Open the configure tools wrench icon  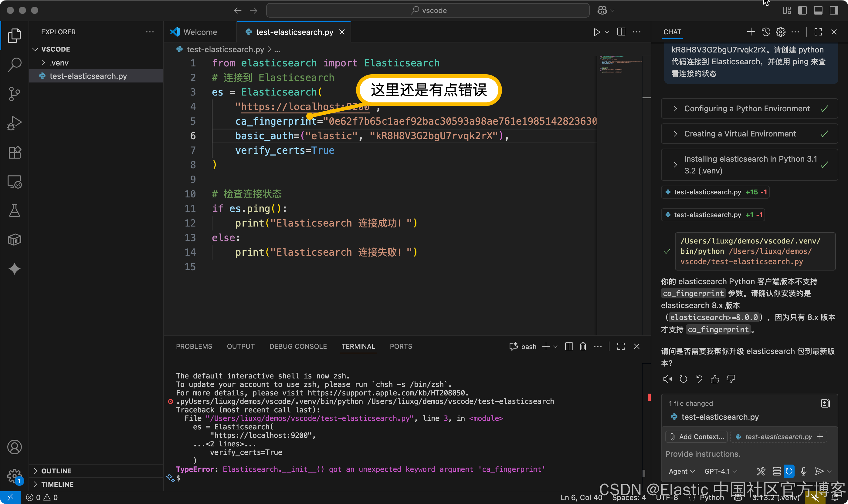click(x=761, y=471)
